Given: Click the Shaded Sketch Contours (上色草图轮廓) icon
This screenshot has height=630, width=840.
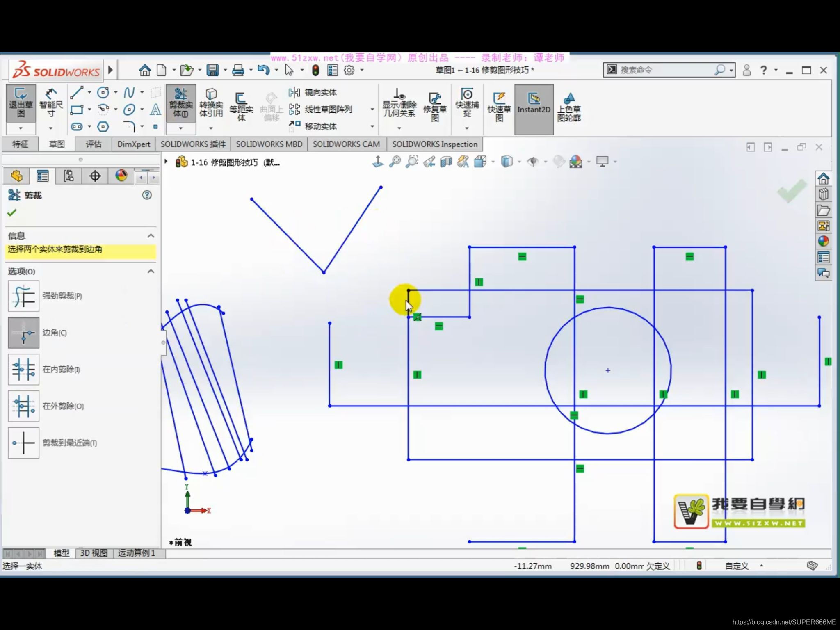Looking at the screenshot, I should click(x=568, y=107).
